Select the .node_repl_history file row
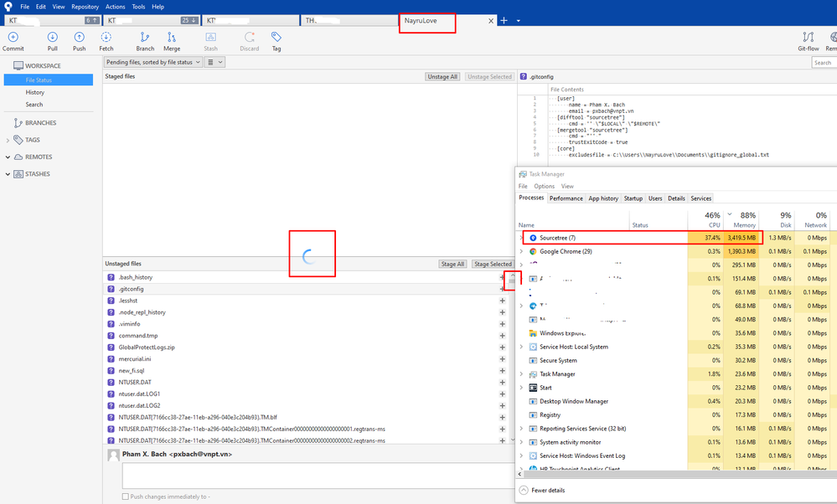Image resolution: width=837 pixels, height=504 pixels. tap(307, 312)
